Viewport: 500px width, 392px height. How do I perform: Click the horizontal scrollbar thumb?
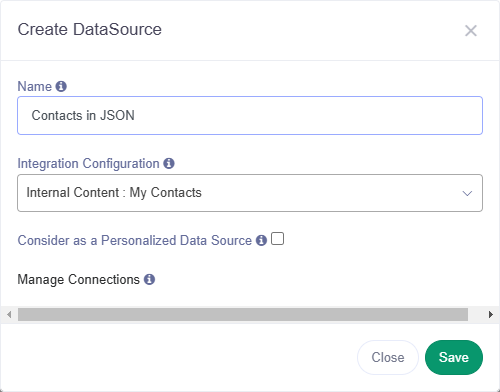(x=243, y=314)
